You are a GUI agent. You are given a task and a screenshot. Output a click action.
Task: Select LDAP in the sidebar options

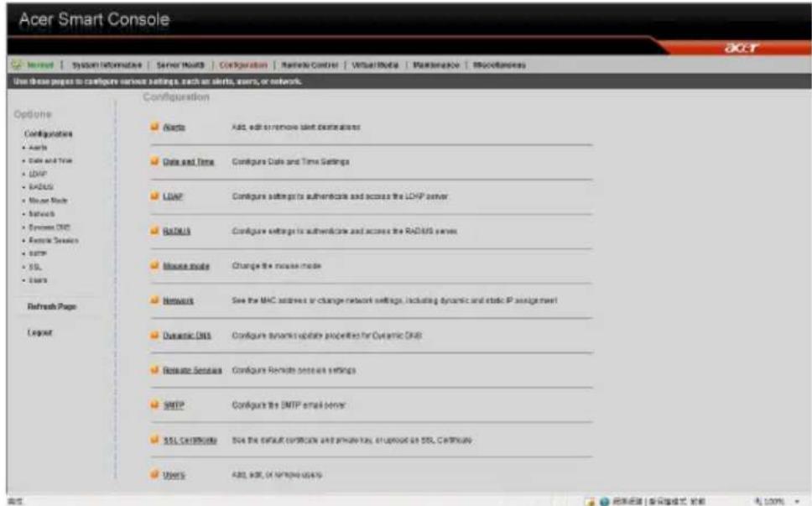[38, 174]
